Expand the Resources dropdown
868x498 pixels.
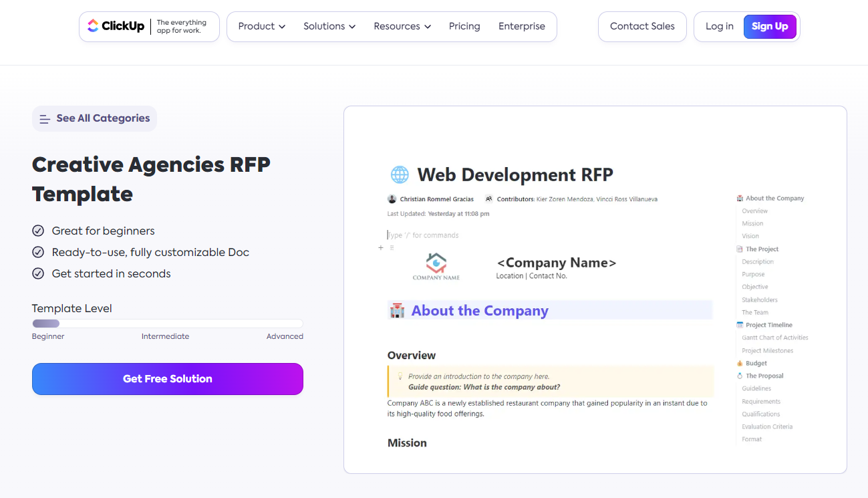[x=402, y=26]
